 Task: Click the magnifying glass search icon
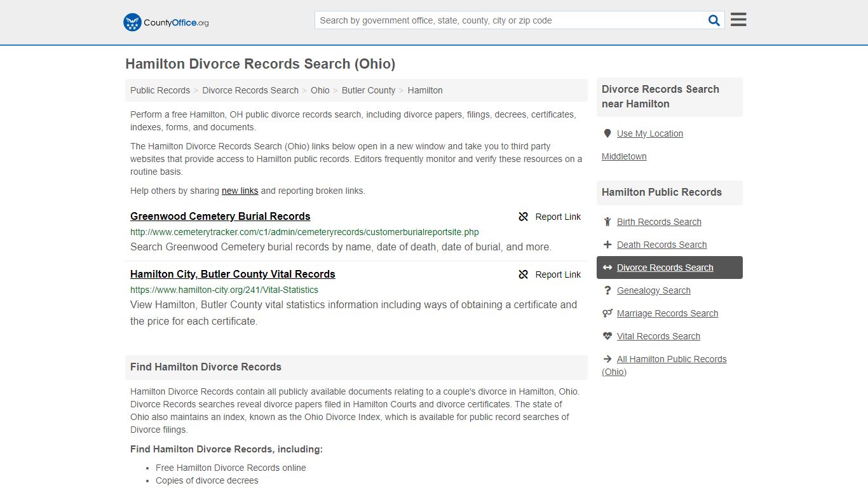click(714, 20)
